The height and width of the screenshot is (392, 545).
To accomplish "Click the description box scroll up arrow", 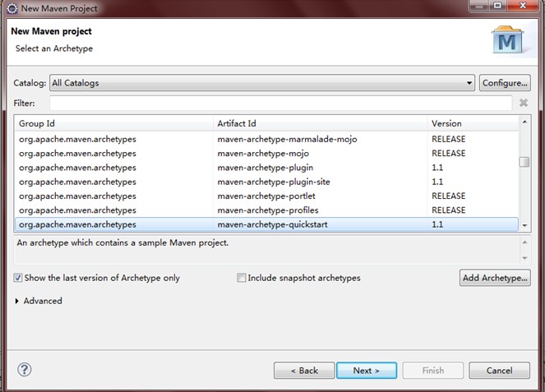I will click(524, 242).
